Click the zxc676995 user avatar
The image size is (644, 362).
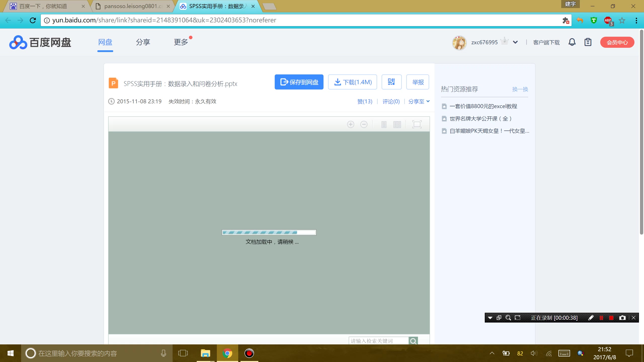point(459,42)
